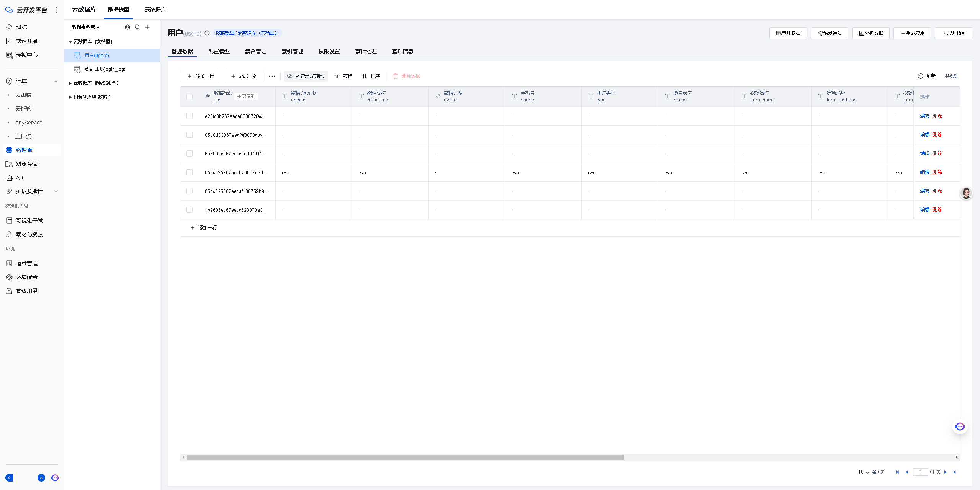Open the 数据库 sidebar item

[x=24, y=150]
